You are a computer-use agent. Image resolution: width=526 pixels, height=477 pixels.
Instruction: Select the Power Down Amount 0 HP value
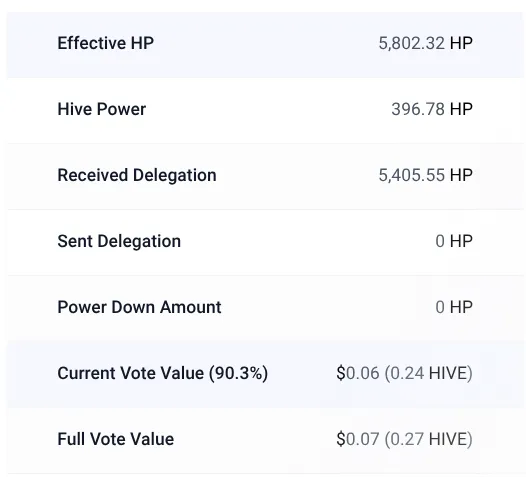(x=454, y=307)
